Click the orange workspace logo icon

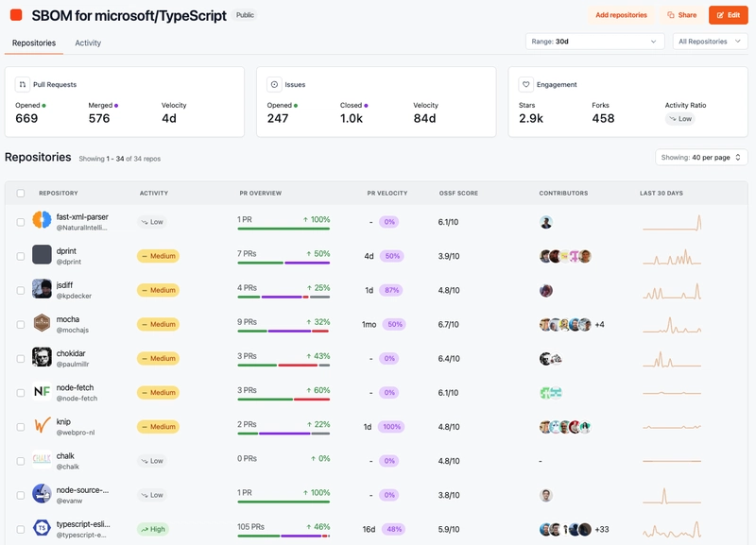click(x=16, y=15)
